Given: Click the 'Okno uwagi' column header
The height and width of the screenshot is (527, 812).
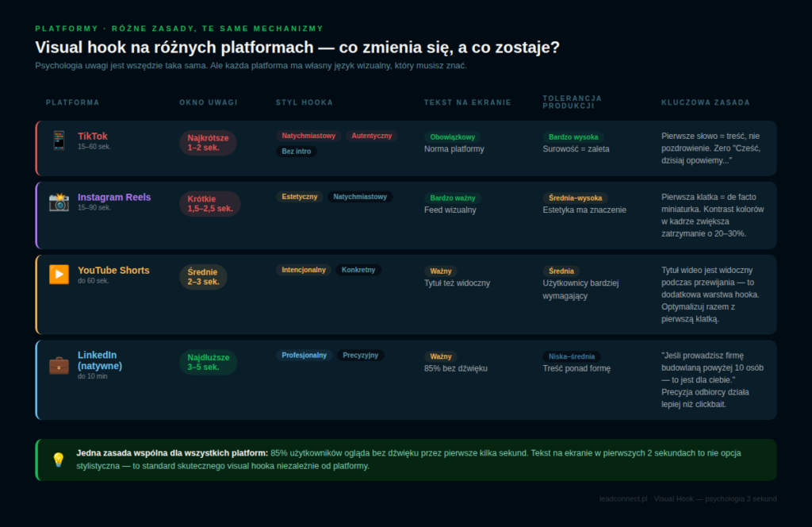Looking at the screenshot, I should pos(209,102).
